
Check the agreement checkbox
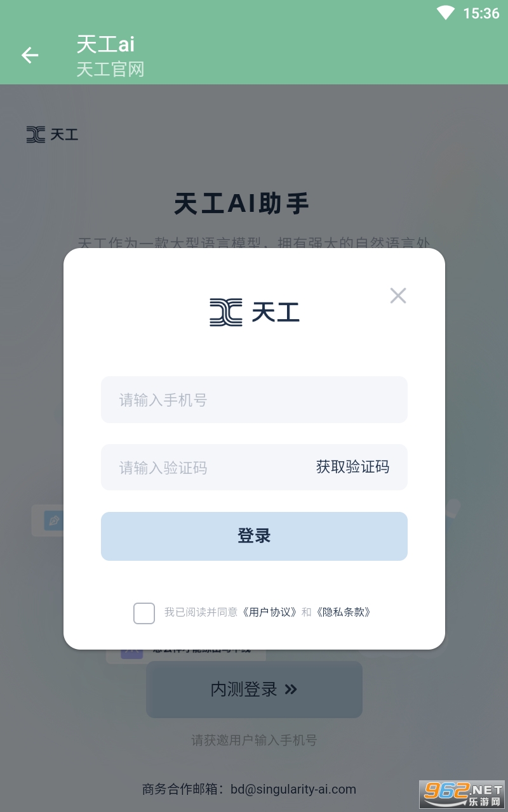(x=144, y=613)
